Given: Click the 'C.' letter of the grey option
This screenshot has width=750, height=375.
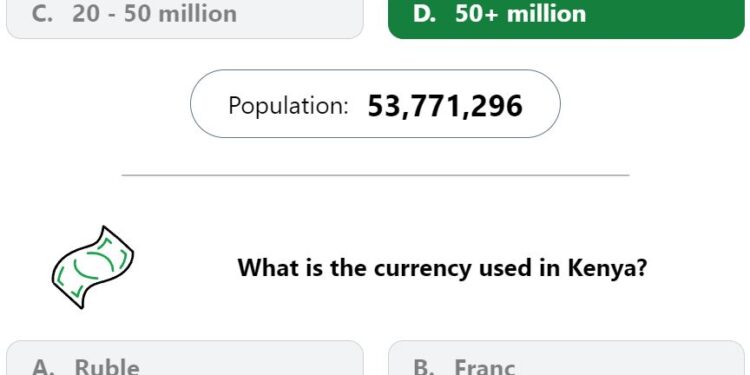Looking at the screenshot, I should [x=42, y=14].
